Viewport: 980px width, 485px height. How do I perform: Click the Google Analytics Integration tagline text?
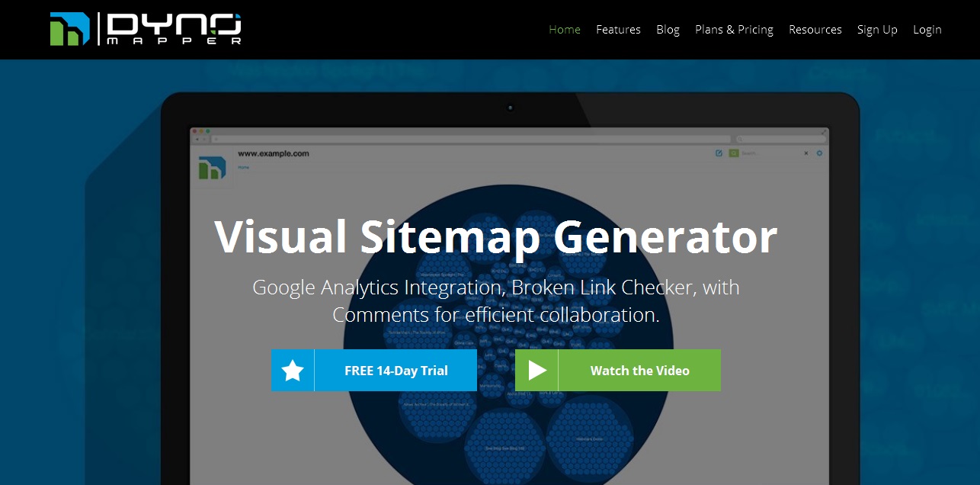click(x=496, y=300)
